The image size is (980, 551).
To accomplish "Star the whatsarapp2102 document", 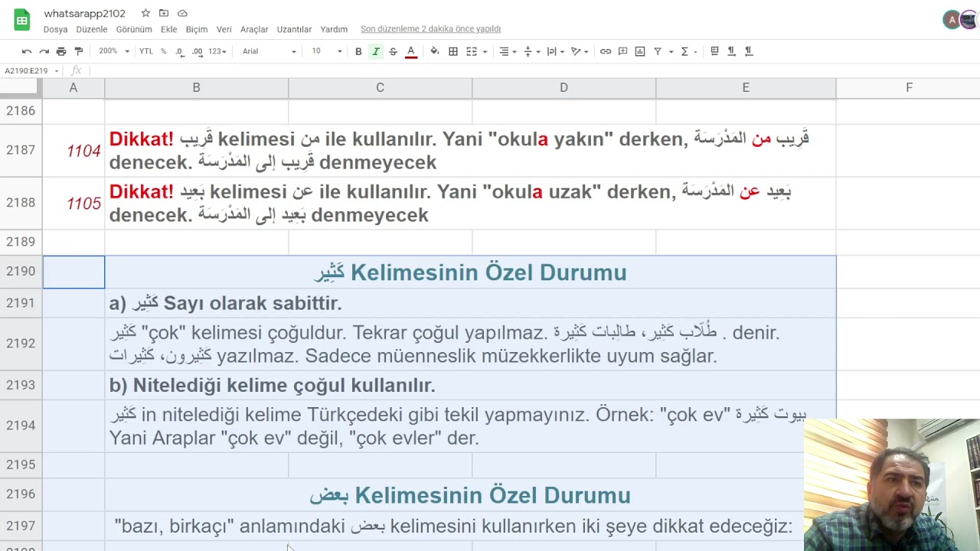I will (x=145, y=13).
